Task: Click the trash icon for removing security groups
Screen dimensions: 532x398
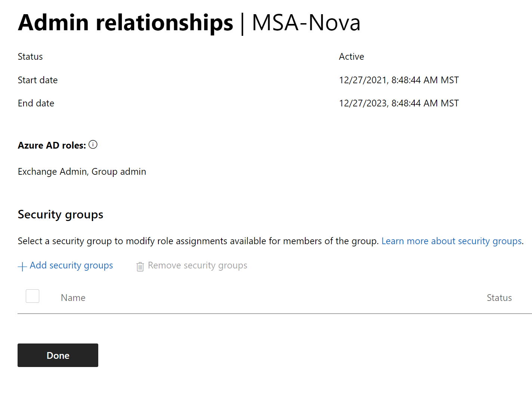Action: coord(140,266)
